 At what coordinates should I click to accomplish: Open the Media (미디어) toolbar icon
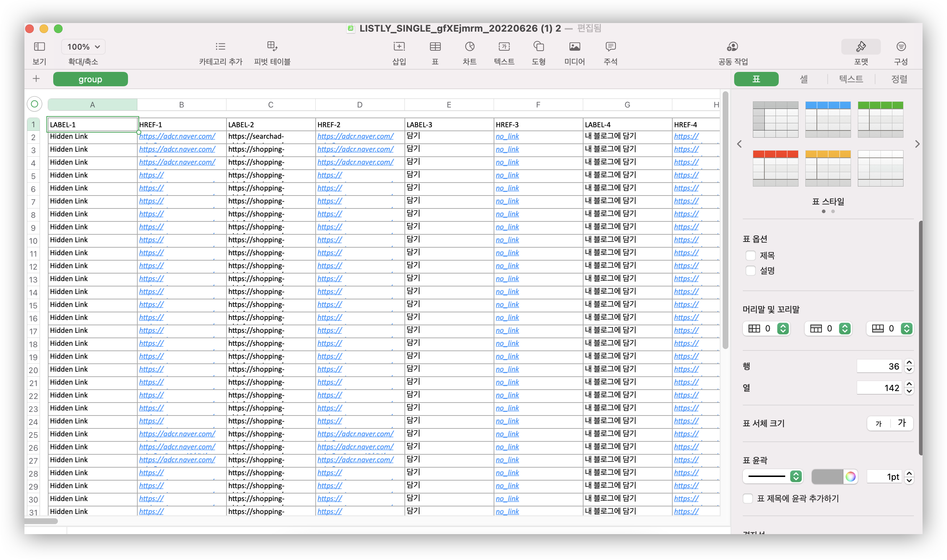tap(574, 46)
